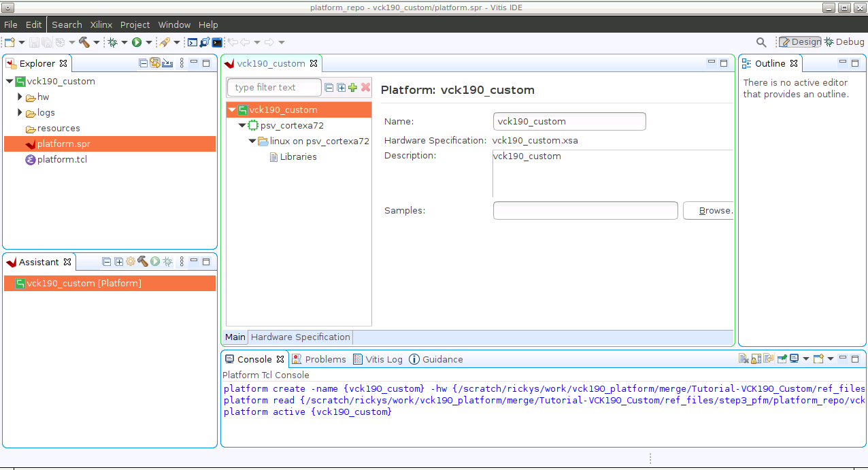The width and height of the screenshot is (868, 470).
Task: Build the platform using the hammer icon
Action: (x=86, y=41)
